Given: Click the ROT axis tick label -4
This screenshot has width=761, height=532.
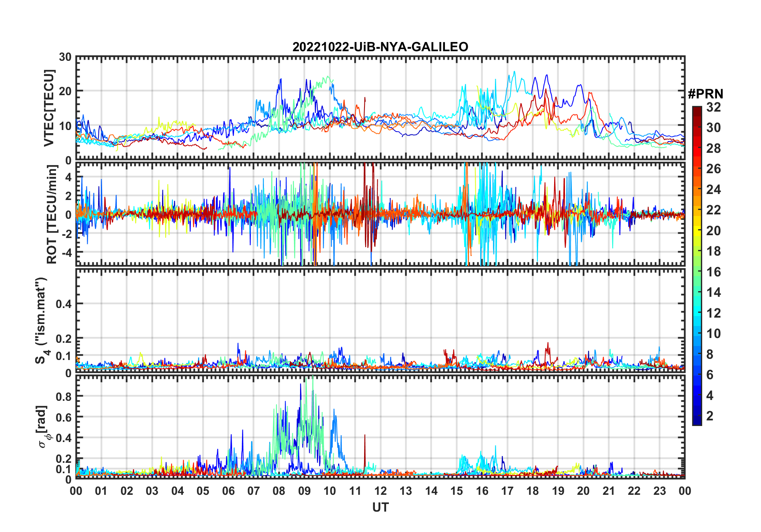Looking at the screenshot, I should [66, 252].
